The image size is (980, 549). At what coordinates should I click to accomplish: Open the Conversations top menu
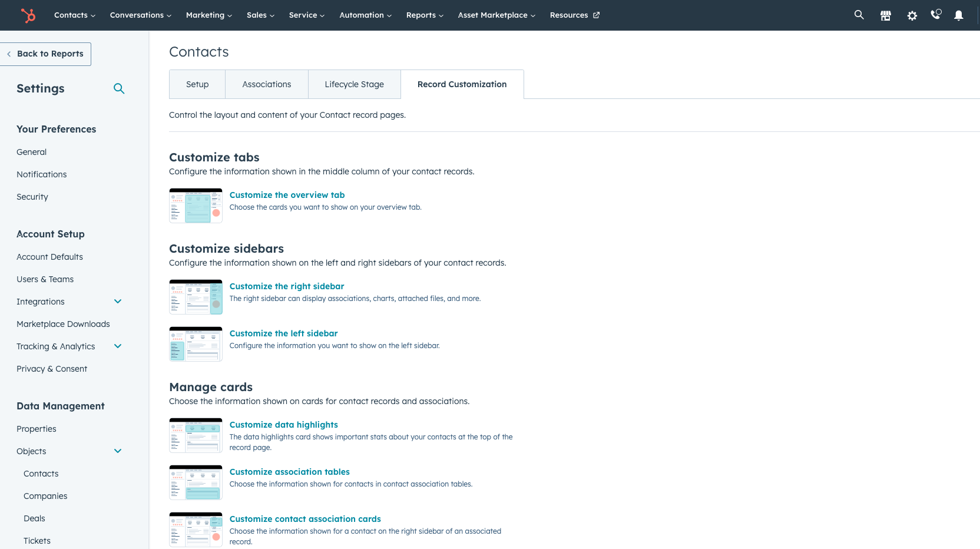tap(141, 15)
